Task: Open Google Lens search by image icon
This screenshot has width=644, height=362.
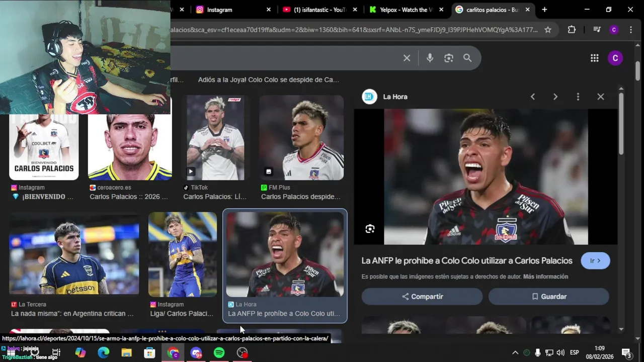Action: point(449,58)
